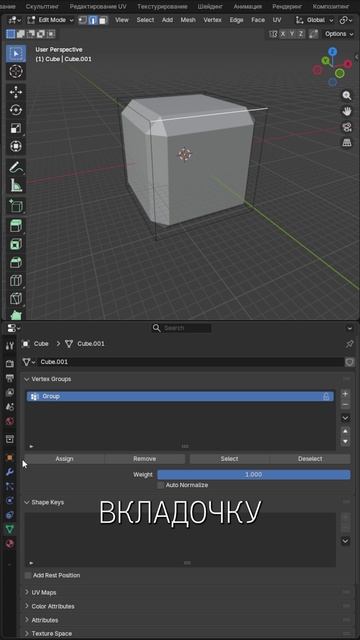360x640 pixels.
Task: Click the pan view hand icon
Action: tap(347, 111)
